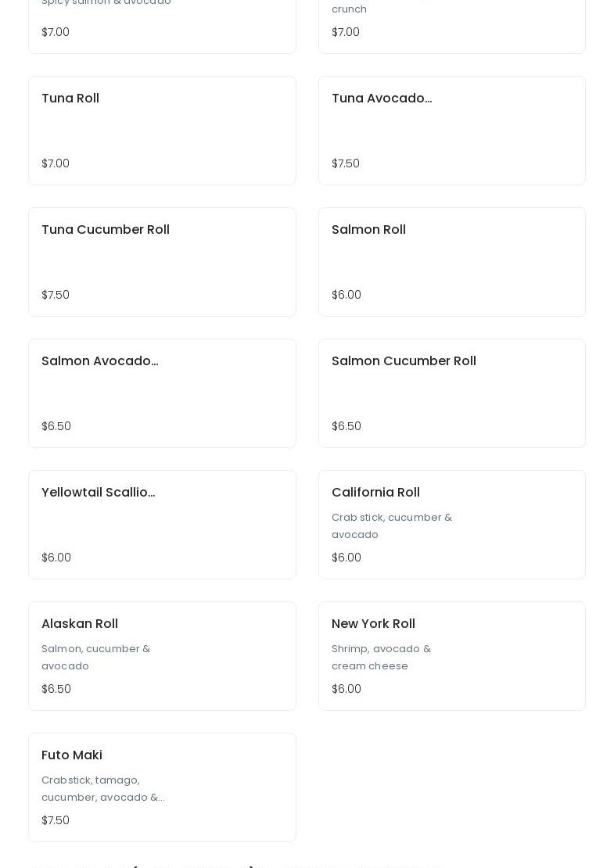Click the California Roll title
Image resolution: width=614 pixels, height=868 pixels.
[x=375, y=493]
